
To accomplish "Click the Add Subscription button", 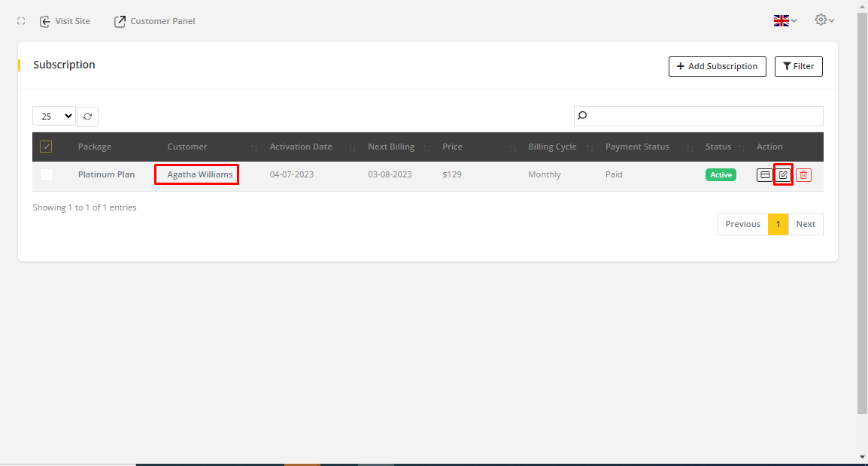I will pyautogui.click(x=717, y=66).
